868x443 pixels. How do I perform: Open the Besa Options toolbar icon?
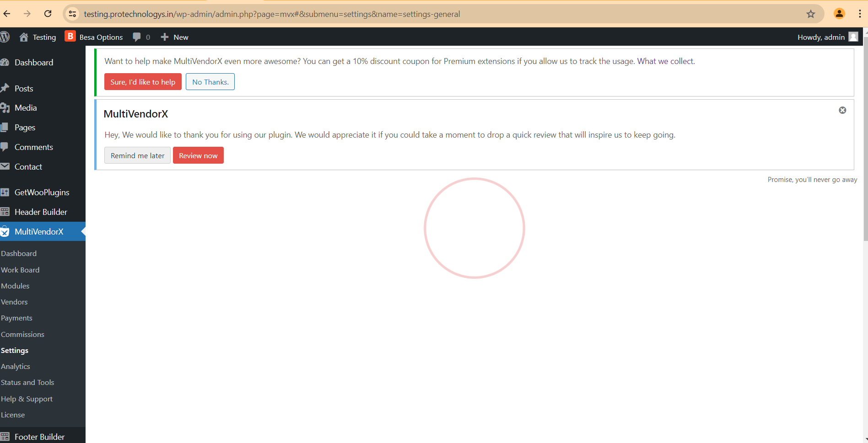coord(70,37)
